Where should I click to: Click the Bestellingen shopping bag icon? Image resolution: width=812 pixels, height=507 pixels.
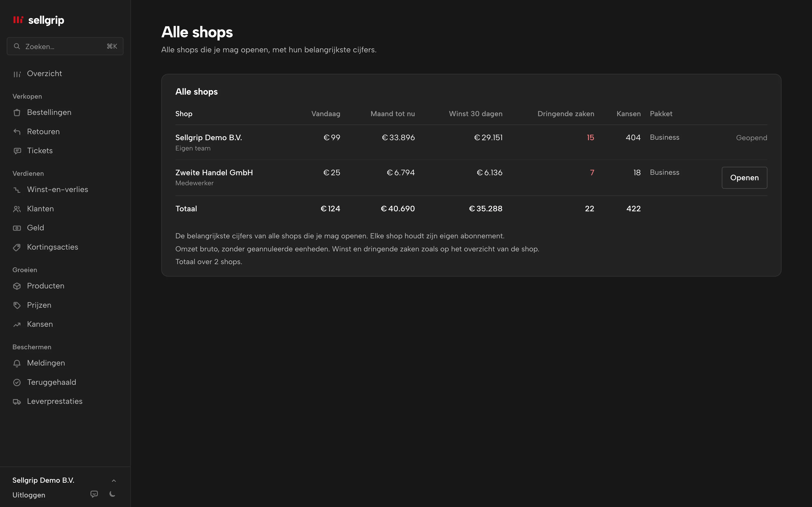pyautogui.click(x=17, y=113)
